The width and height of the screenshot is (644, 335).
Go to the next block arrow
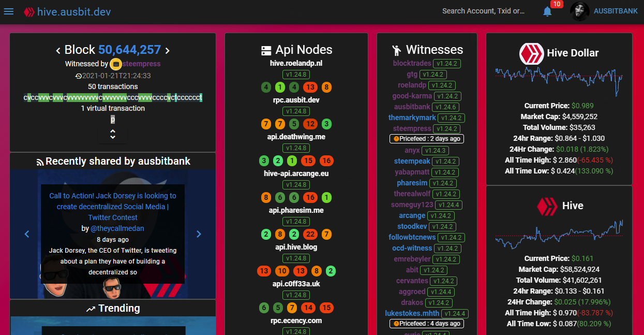(168, 50)
